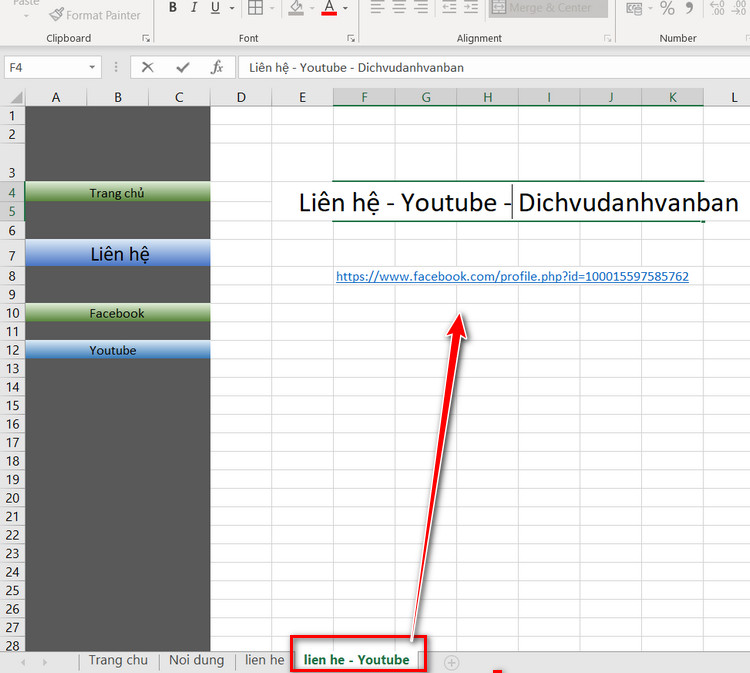This screenshot has width=750, height=673.
Task: Select column L header
Action: click(727, 98)
